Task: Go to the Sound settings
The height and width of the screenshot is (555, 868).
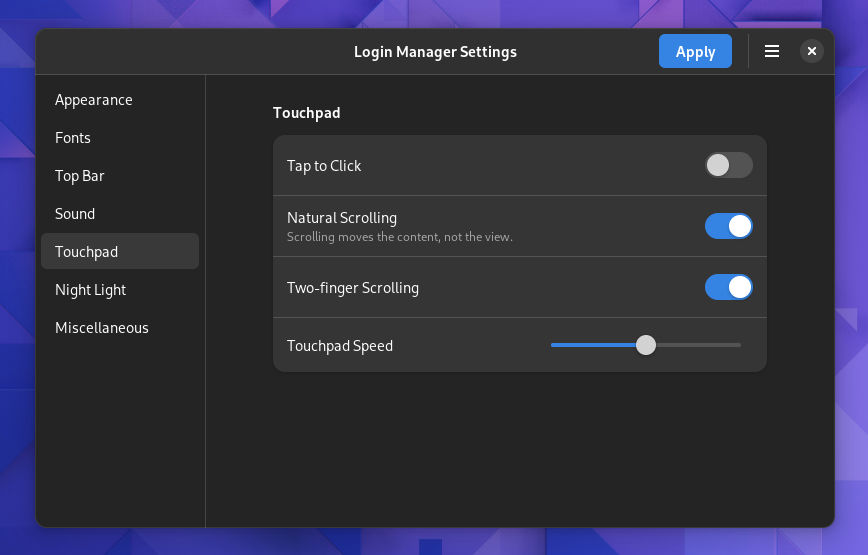Action: [75, 214]
